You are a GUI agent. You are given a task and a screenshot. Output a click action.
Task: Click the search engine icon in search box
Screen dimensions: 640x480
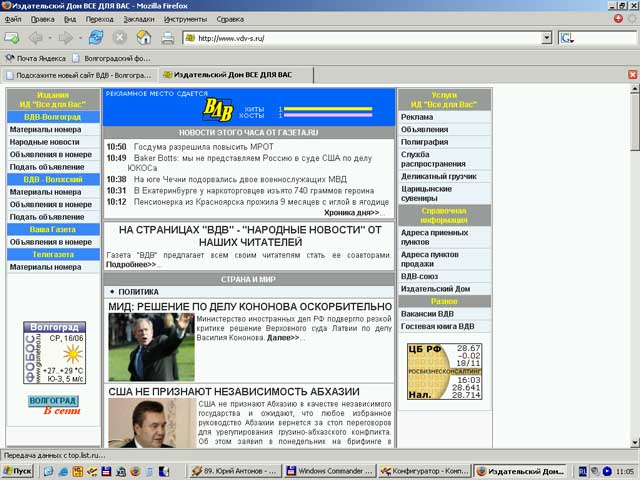coord(567,38)
